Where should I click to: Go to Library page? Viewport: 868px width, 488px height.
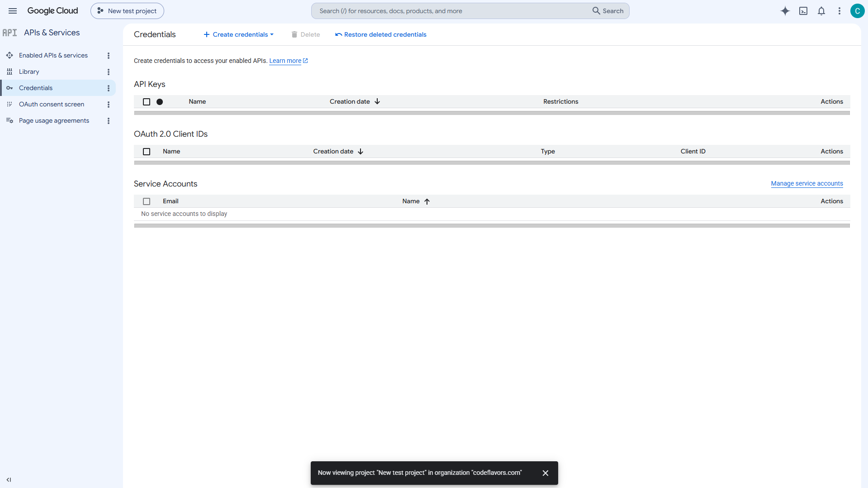tap(29, 72)
